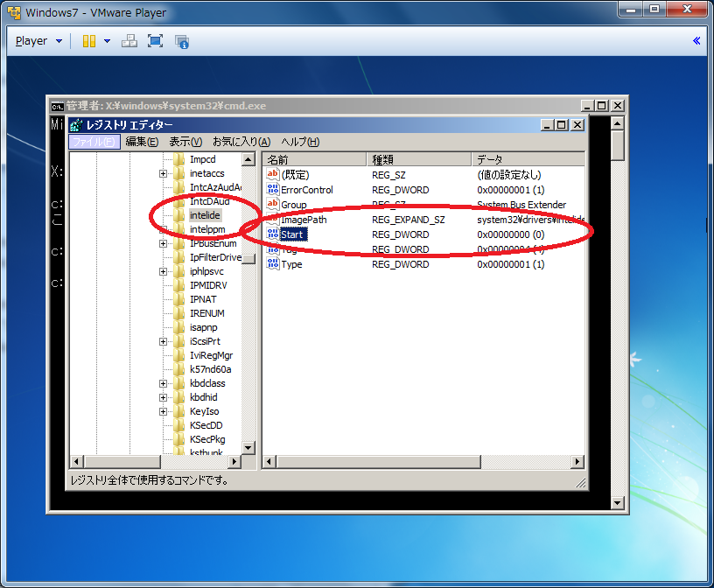Select the IRENUM registry key
The width and height of the screenshot is (714, 588).
[207, 314]
